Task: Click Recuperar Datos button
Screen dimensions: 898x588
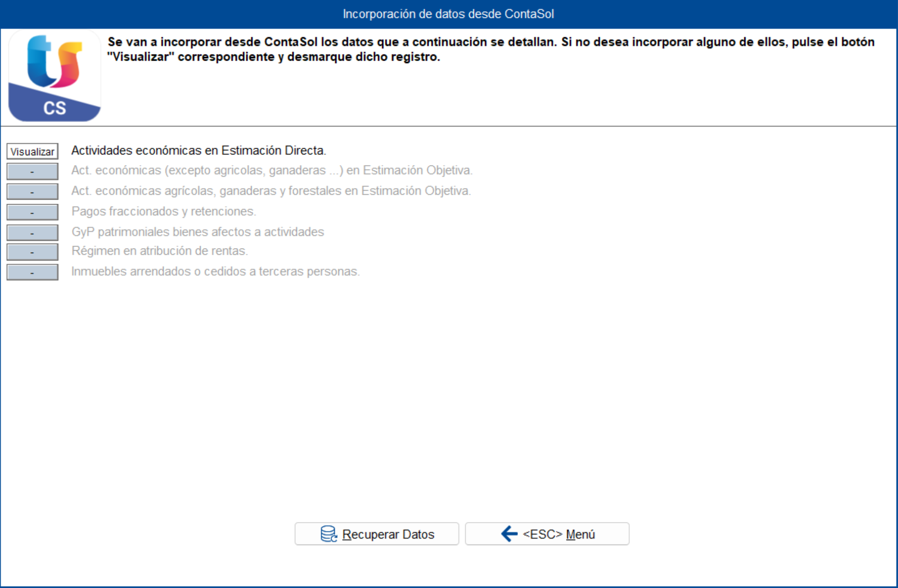Action: coord(377,534)
